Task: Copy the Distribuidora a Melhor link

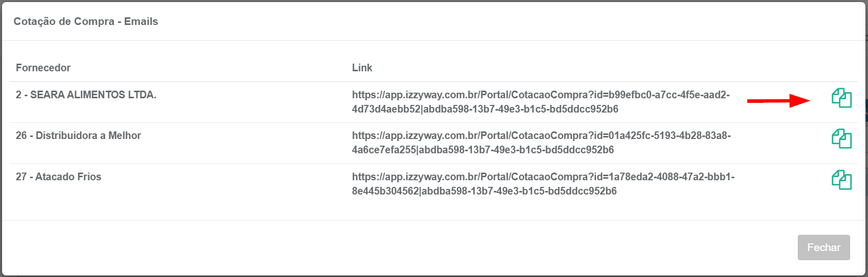Action: pyautogui.click(x=842, y=138)
